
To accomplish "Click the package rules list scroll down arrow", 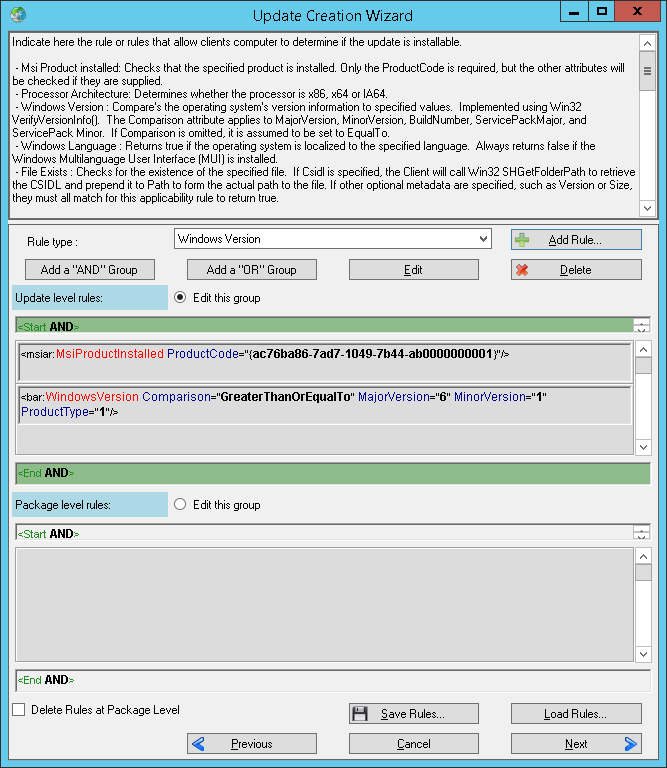I will [x=643, y=654].
